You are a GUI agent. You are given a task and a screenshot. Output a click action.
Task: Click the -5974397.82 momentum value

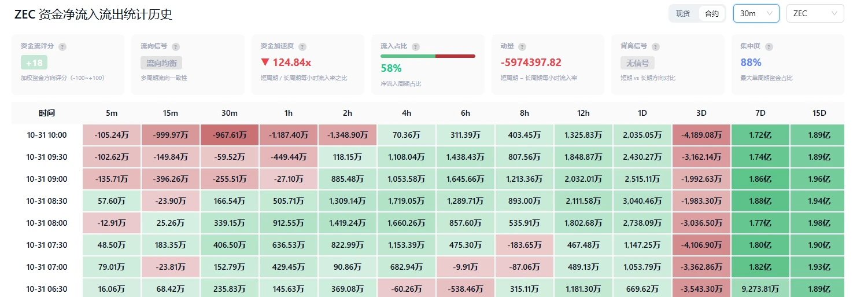pyautogui.click(x=531, y=63)
